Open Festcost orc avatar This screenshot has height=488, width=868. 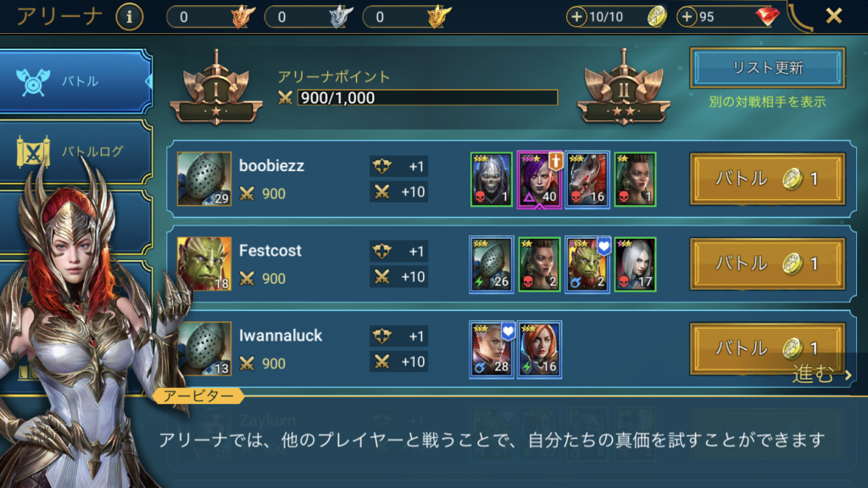tap(203, 264)
